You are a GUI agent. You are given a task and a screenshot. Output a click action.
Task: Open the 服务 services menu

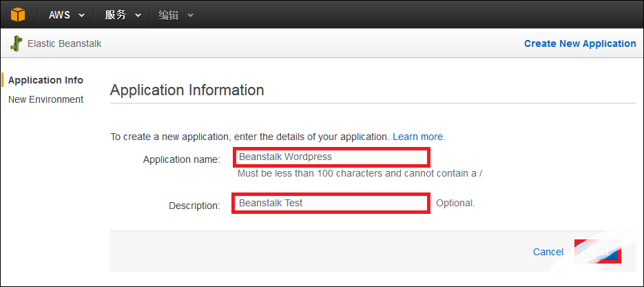click(x=123, y=15)
